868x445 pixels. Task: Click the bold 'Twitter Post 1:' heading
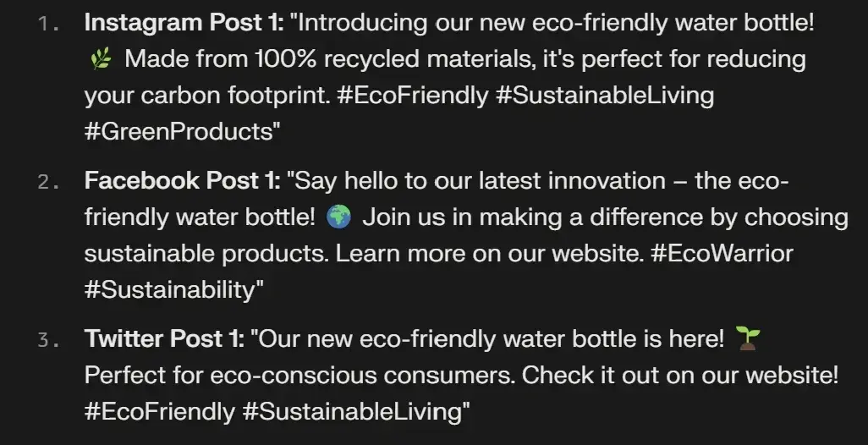(164, 338)
